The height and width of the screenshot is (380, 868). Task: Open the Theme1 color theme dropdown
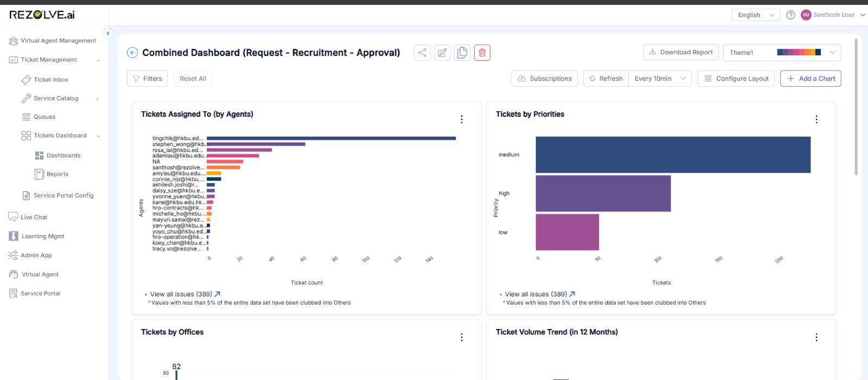782,53
